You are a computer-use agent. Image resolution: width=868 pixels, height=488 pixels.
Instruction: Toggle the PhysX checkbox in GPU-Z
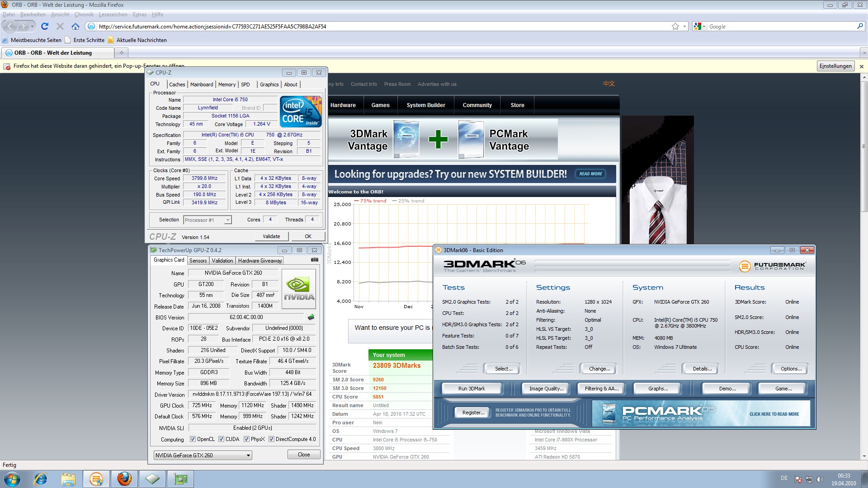coord(246,439)
